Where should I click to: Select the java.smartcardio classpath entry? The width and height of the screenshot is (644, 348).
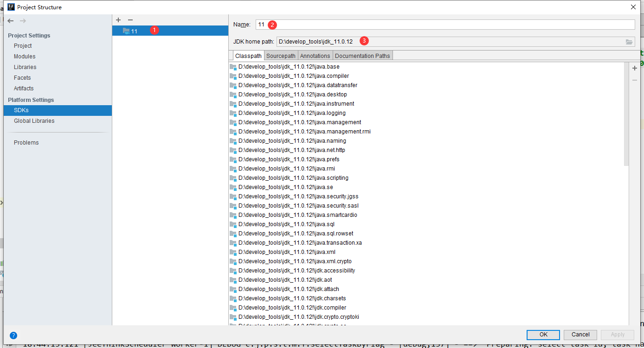[x=293, y=215]
